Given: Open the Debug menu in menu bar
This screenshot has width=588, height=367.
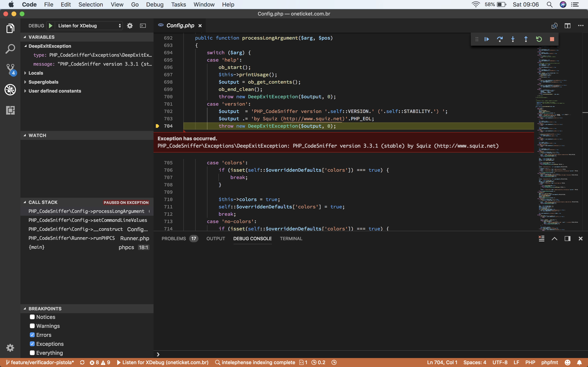Looking at the screenshot, I should 155,5.
